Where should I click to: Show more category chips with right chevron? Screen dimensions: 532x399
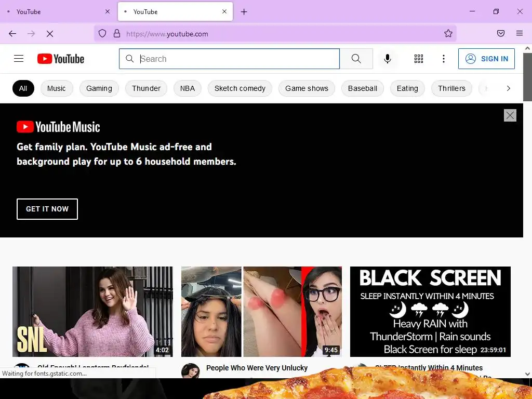coord(508,88)
